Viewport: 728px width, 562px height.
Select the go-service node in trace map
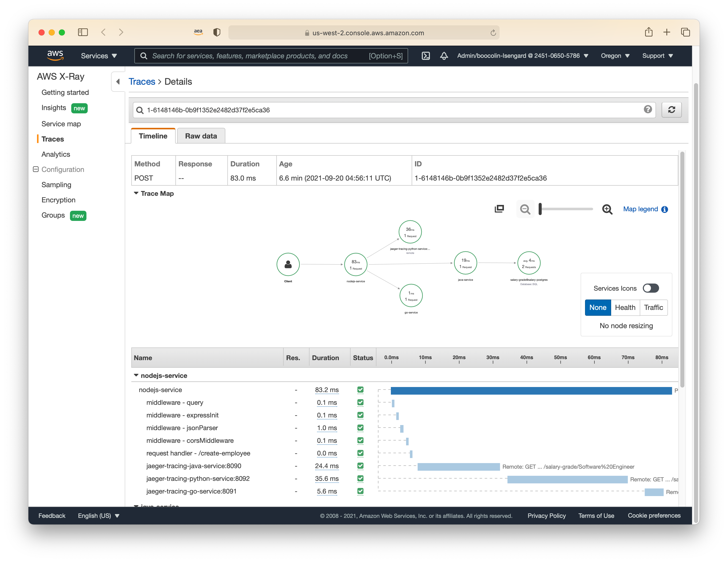click(x=411, y=295)
